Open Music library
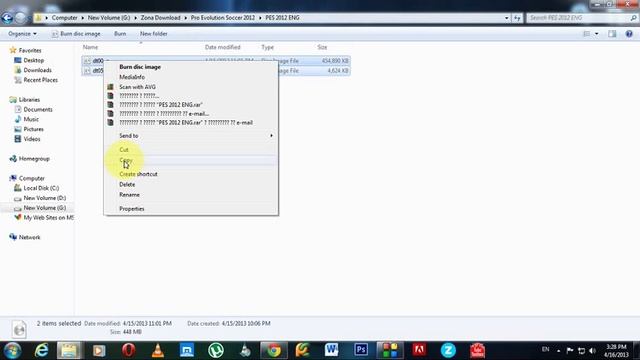Image resolution: width=640 pixels, height=360 pixels. point(31,119)
